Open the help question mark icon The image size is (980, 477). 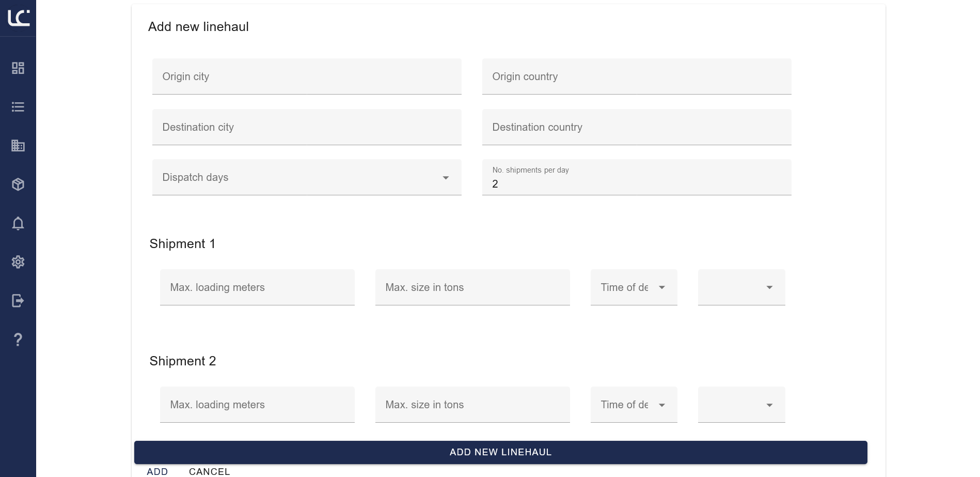click(18, 340)
